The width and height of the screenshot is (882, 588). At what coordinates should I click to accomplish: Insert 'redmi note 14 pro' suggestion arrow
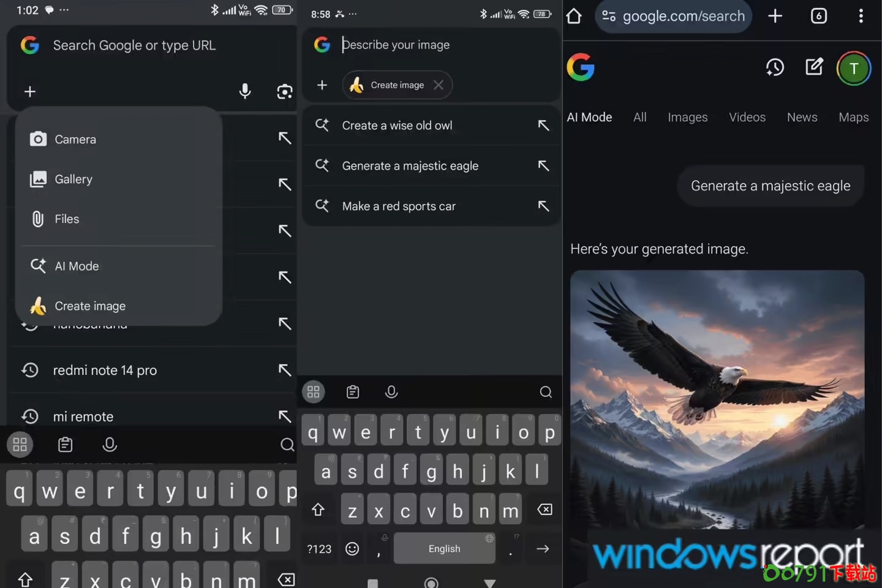pyautogui.click(x=285, y=370)
